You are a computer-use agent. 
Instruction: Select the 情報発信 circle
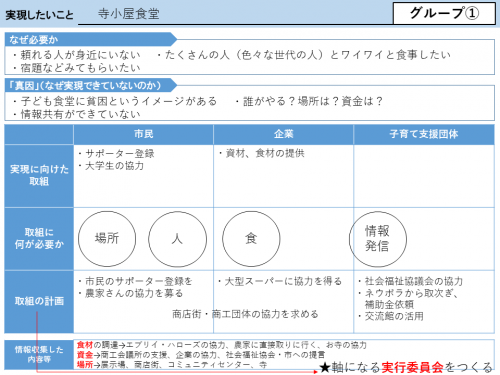(378, 239)
